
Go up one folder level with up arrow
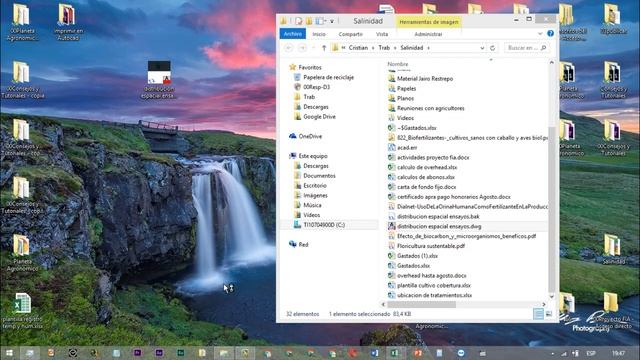(324, 48)
